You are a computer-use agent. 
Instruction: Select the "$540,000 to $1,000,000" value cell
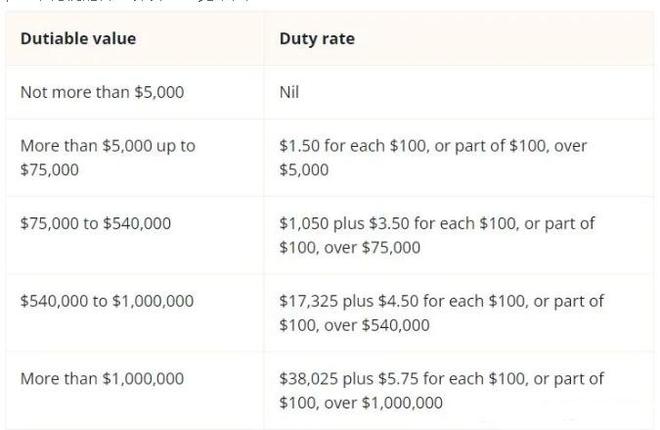pos(107,301)
